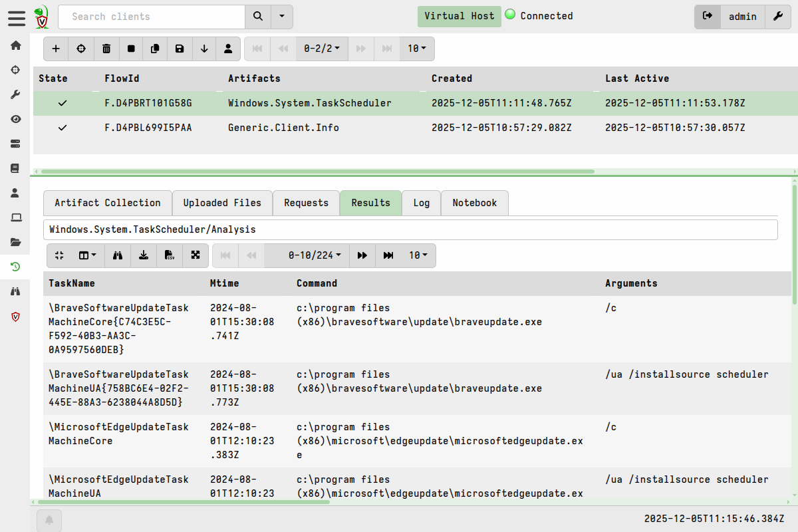This screenshot has width=798, height=532.
Task: Click the admin user button
Action: point(742,17)
